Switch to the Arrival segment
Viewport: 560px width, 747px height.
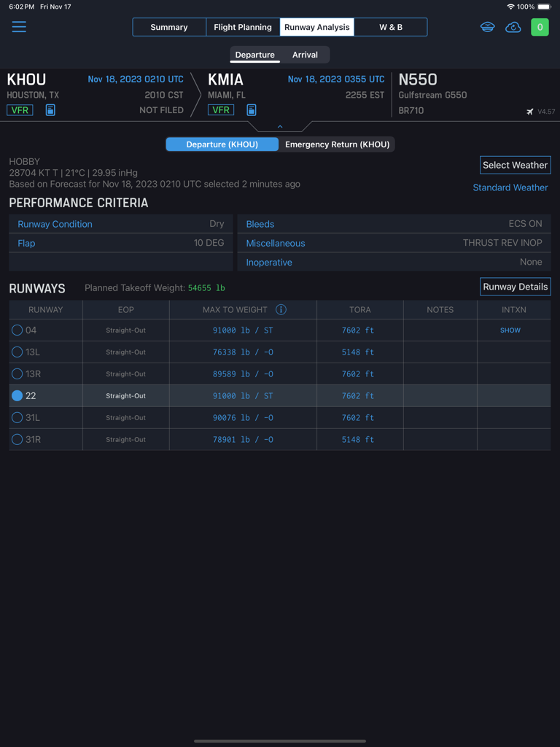(306, 55)
